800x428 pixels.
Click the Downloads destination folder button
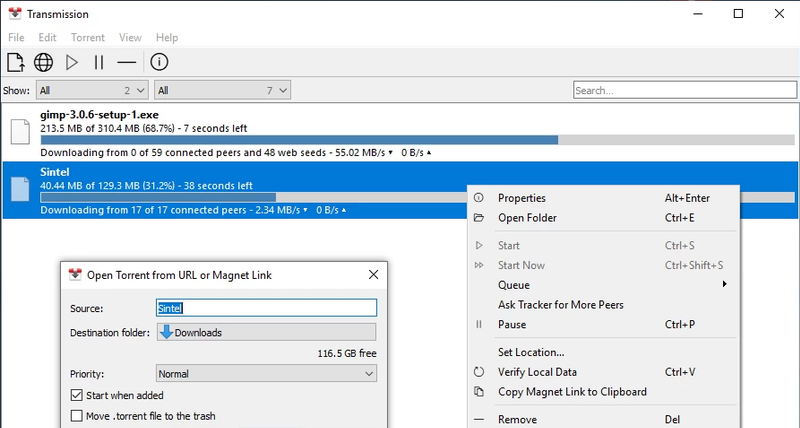[x=266, y=332]
